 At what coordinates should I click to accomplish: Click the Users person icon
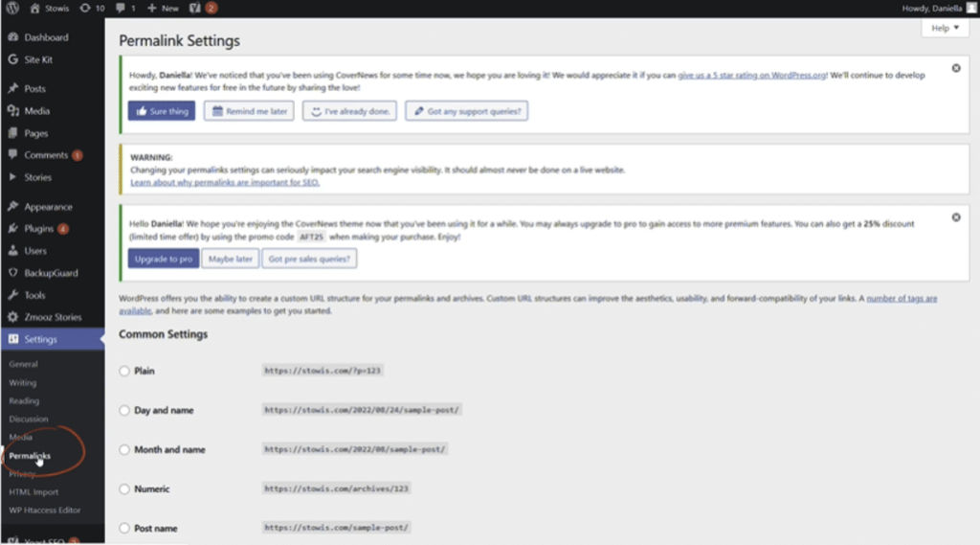point(13,250)
